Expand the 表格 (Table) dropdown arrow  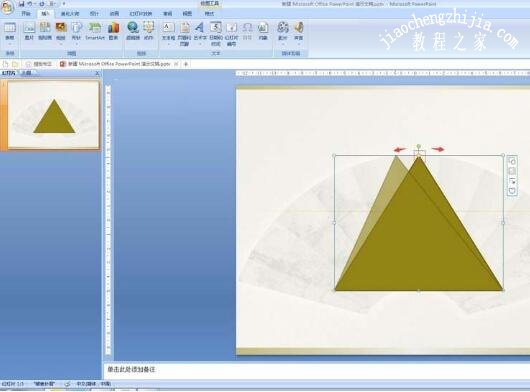tap(10, 43)
